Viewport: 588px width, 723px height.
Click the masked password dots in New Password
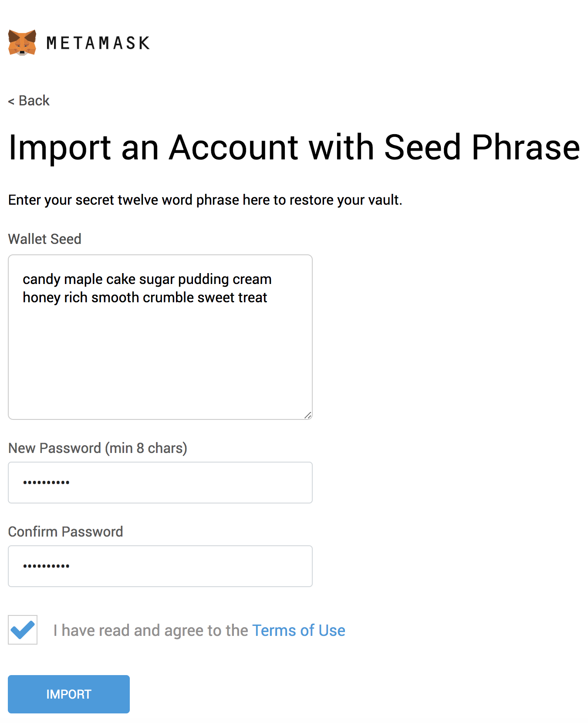tap(46, 482)
